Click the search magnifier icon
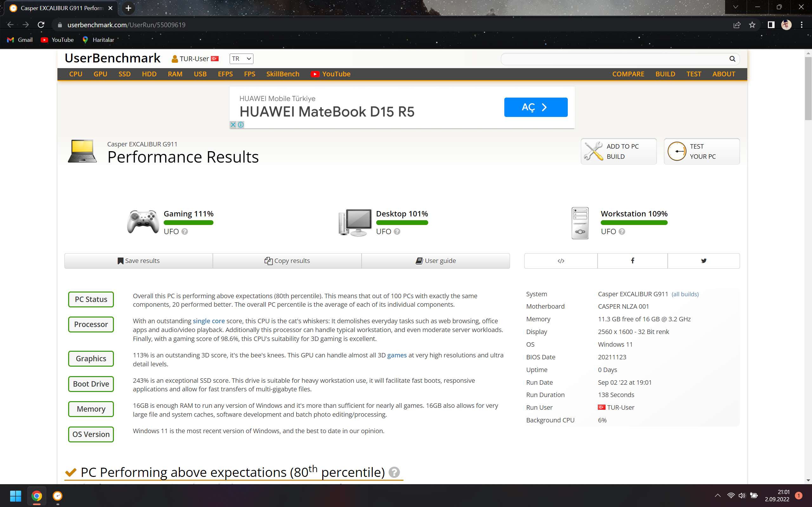This screenshot has height=507, width=812. pyautogui.click(x=732, y=59)
